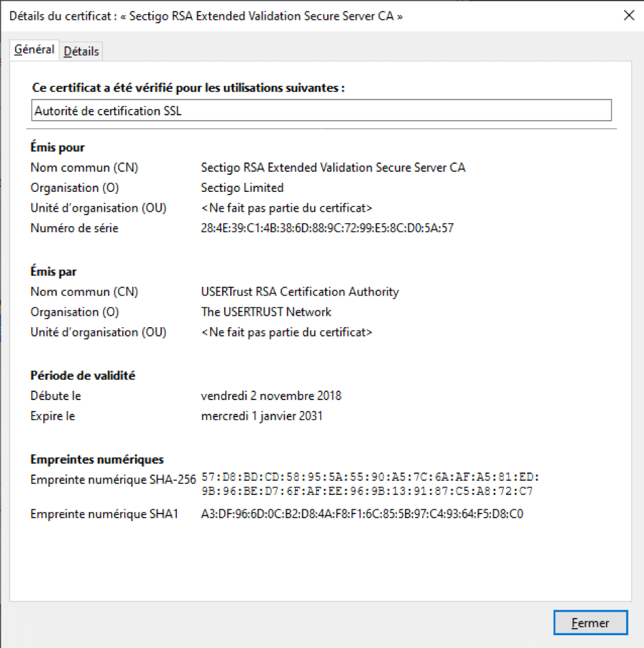Click the issued-for common name Sectigo RSA value
The width and height of the screenshot is (644, 648).
click(x=333, y=167)
